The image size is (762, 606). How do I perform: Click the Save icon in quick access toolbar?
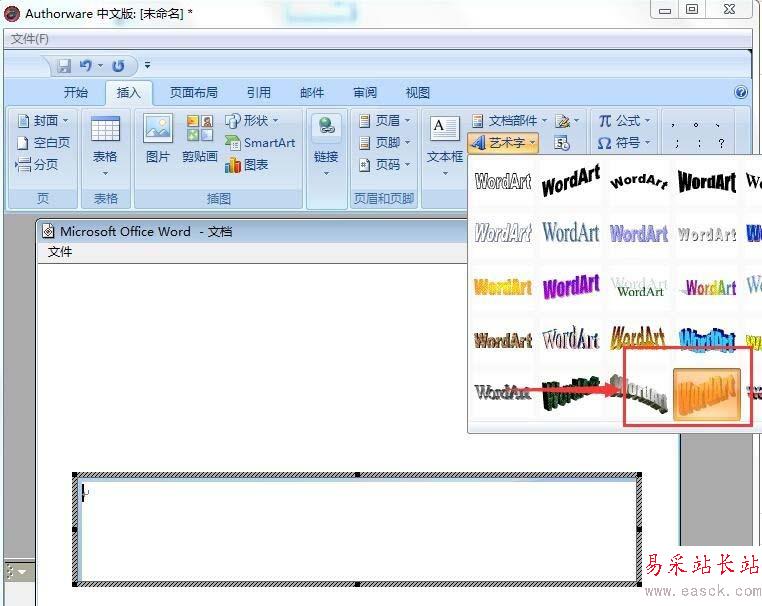64,65
